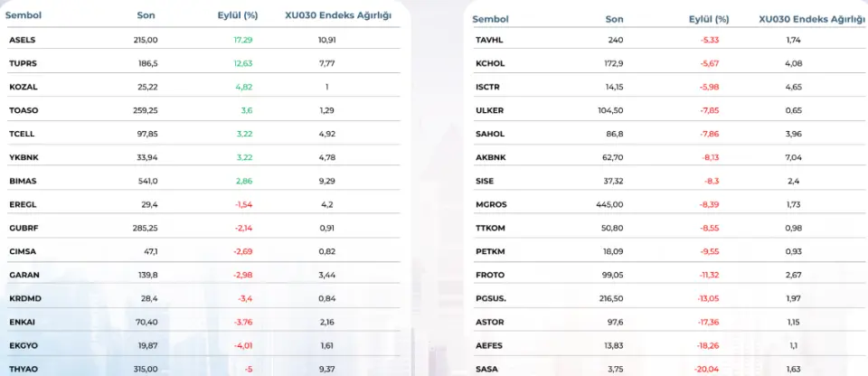Sort left table by Sembol header

(x=23, y=15)
